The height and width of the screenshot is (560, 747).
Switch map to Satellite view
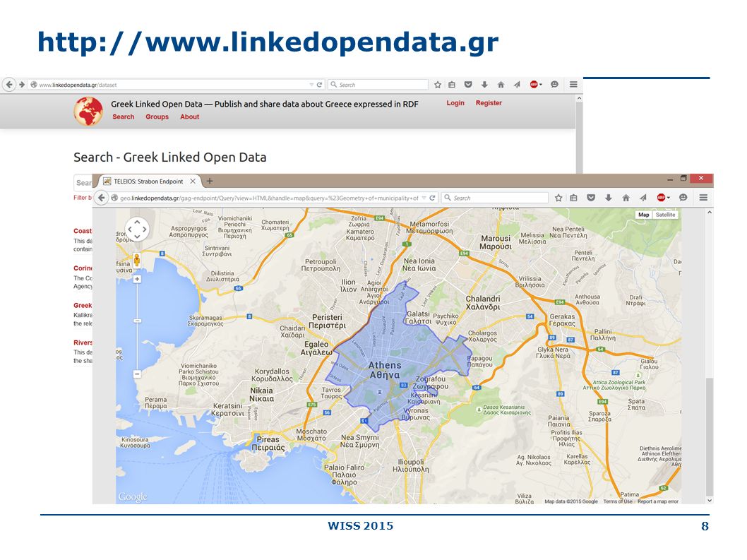[x=665, y=215]
